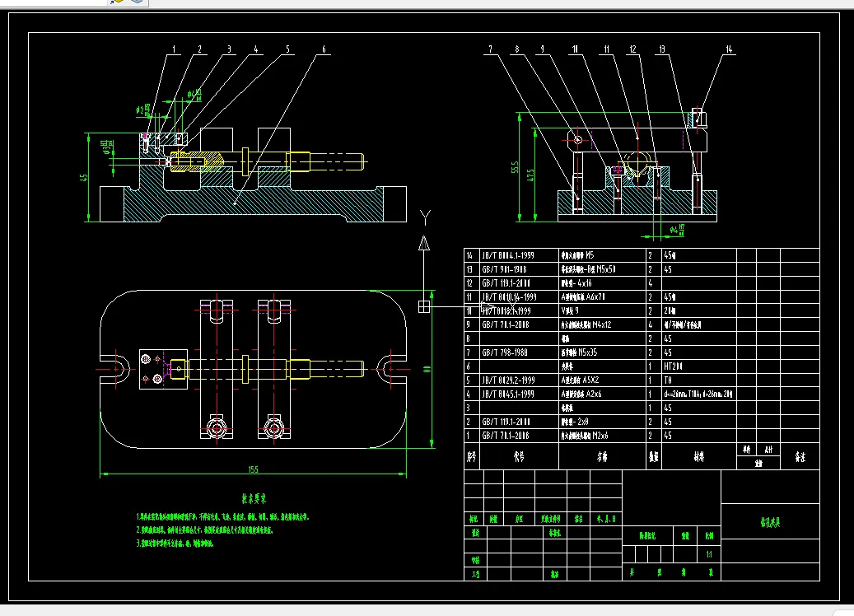This screenshot has height=616, width=854.
Task: Click balloon number 7 in the side view
Action: point(490,49)
